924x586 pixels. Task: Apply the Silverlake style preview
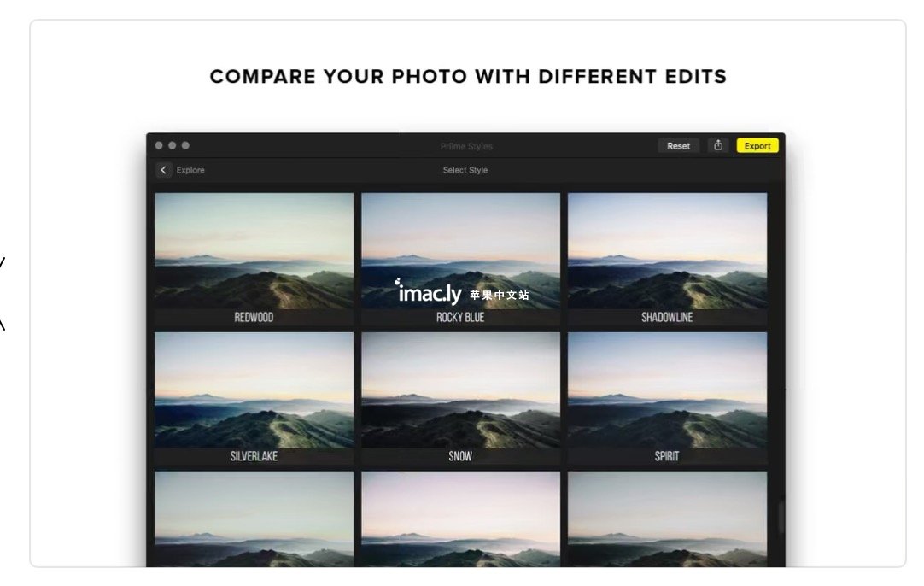254,398
